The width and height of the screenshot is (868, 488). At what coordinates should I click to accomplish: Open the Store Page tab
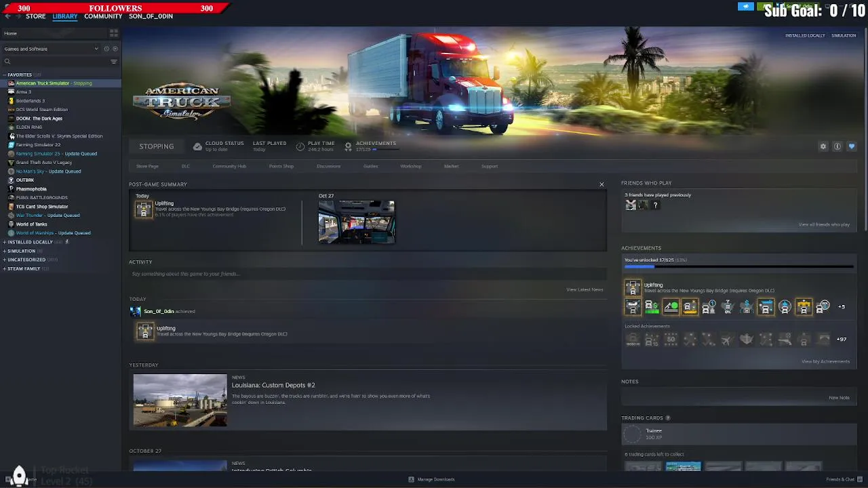(x=147, y=166)
